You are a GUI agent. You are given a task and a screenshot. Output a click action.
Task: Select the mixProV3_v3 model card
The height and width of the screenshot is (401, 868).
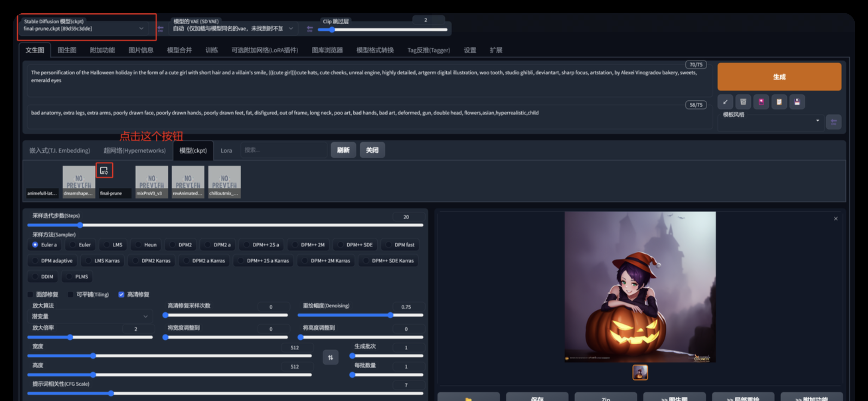(x=151, y=182)
